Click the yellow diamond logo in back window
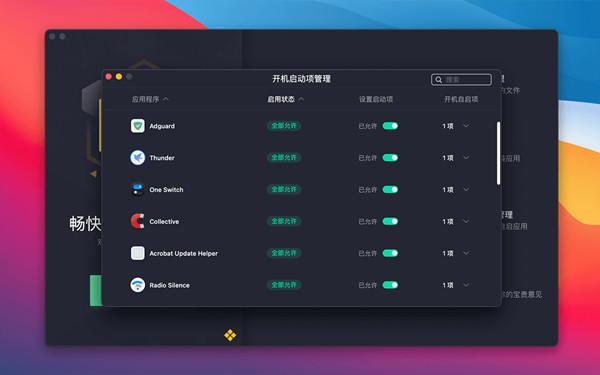 230,335
